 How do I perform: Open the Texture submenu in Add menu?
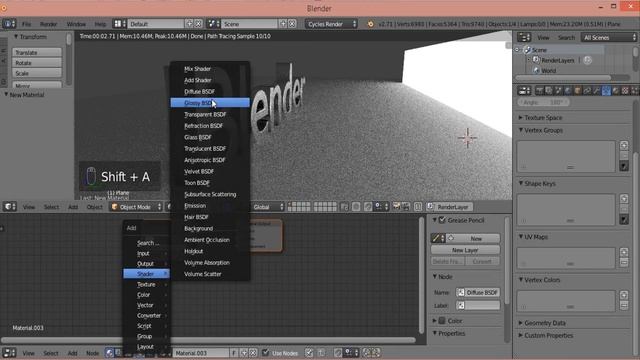pyautogui.click(x=147, y=284)
